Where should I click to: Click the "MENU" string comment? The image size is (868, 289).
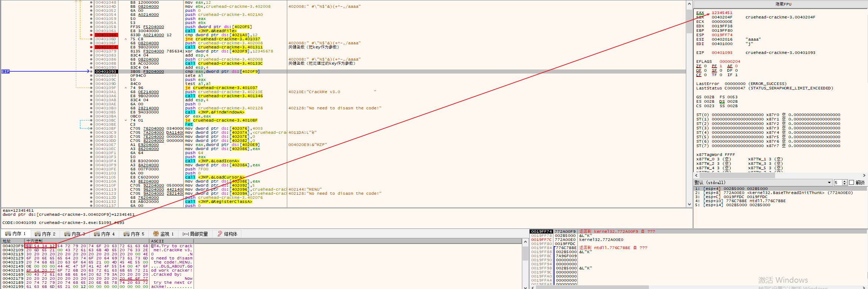click(305, 190)
